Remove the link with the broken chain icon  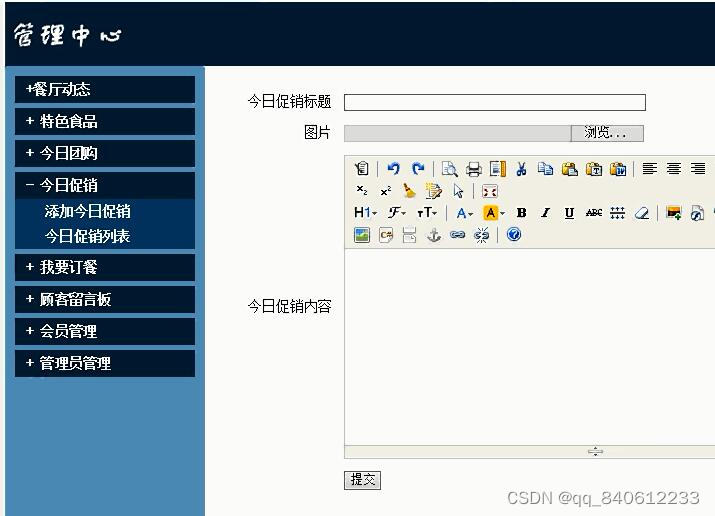pyautogui.click(x=482, y=235)
